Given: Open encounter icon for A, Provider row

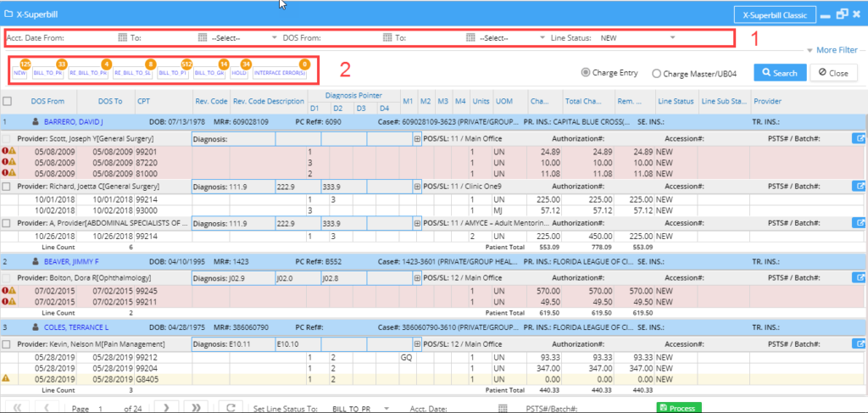Looking at the screenshot, I should coord(858,222).
